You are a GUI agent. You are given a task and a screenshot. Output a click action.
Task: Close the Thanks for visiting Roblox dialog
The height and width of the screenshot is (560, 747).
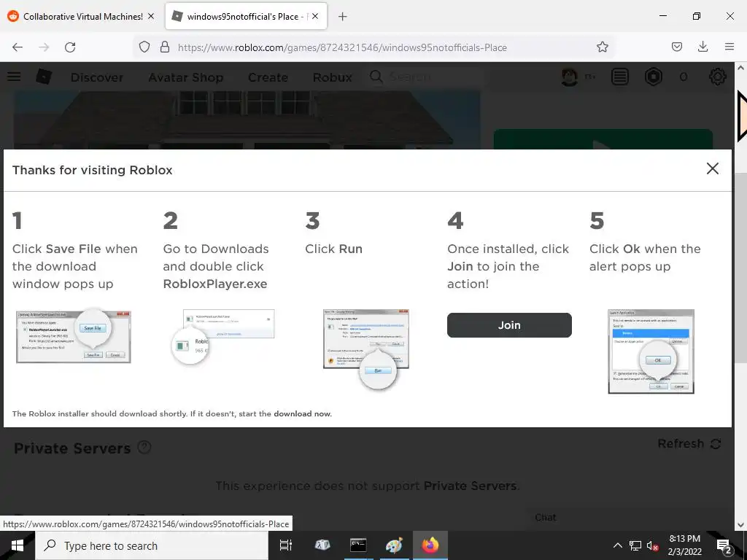coord(712,168)
